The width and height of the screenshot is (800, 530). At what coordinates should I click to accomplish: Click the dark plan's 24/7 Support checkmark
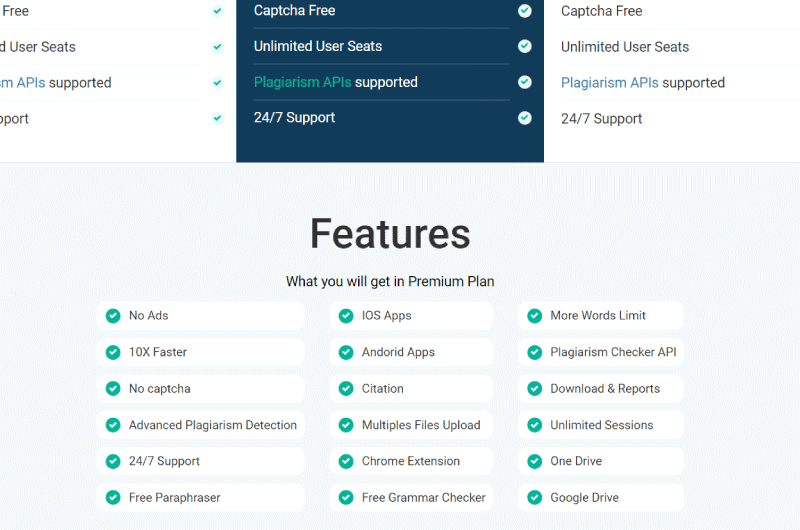524,118
